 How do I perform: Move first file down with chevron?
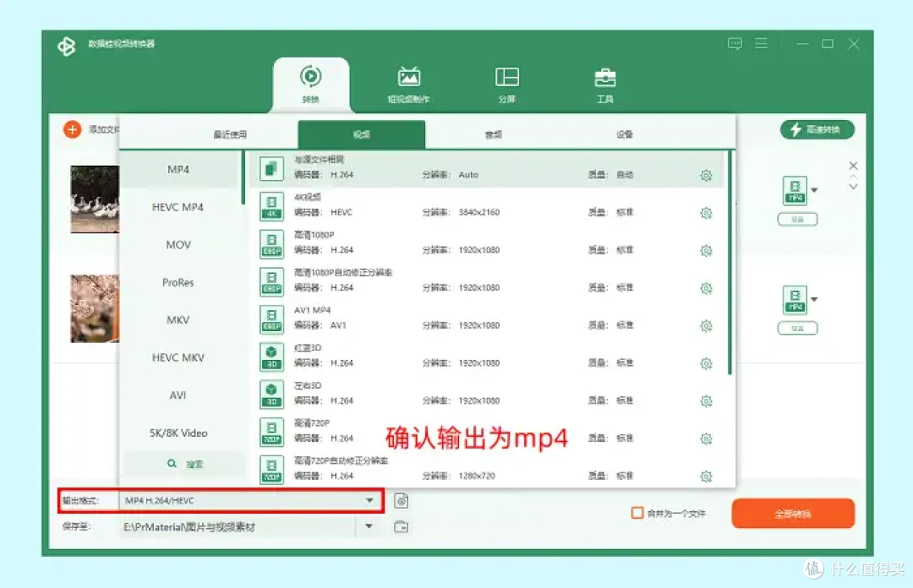coord(853,187)
